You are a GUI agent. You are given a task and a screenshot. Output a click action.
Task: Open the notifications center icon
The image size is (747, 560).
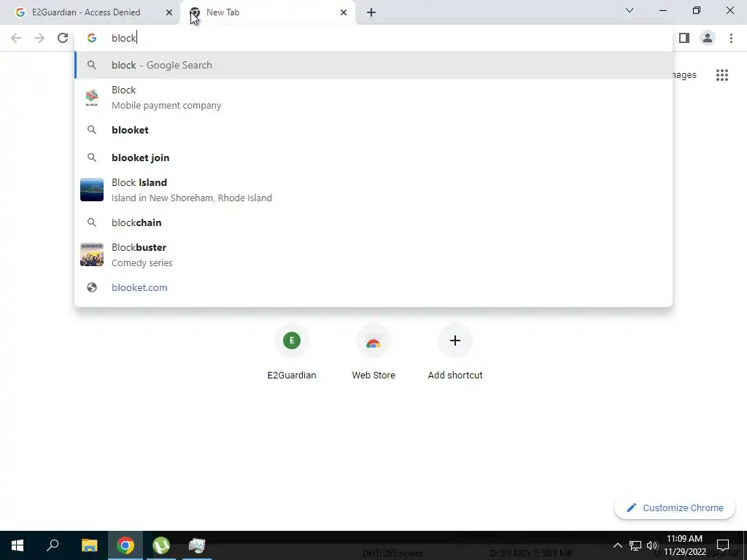723,545
